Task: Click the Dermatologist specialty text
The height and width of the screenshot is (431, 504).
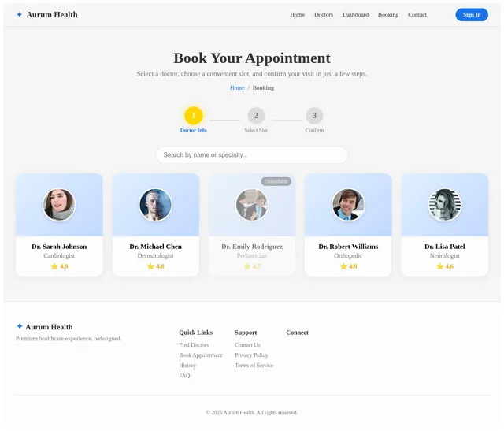Action: 156,256
